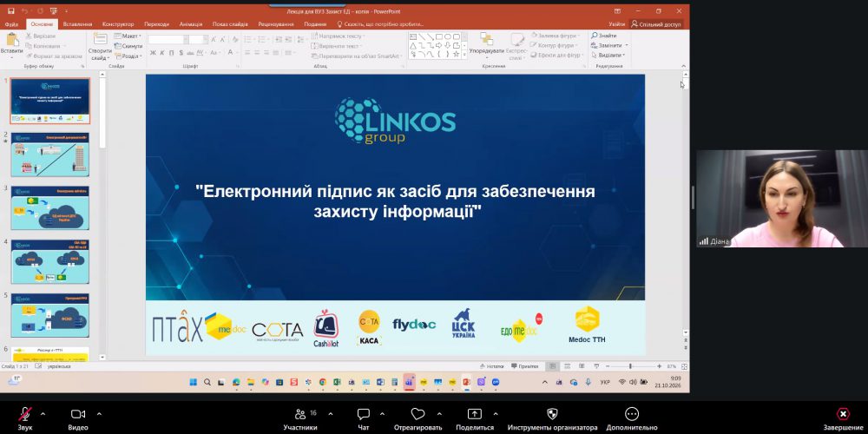Click zoom in plus button in status bar

(659, 366)
